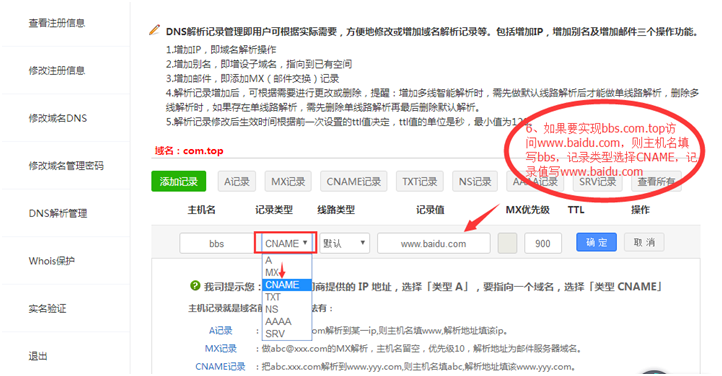The height and width of the screenshot is (376, 722).
Task: Click the disabled MX priority box
Action: point(507,243)
